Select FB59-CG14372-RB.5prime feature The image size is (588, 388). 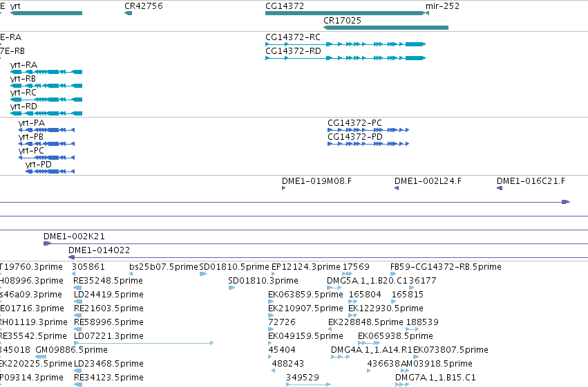[x=393, y=275]
